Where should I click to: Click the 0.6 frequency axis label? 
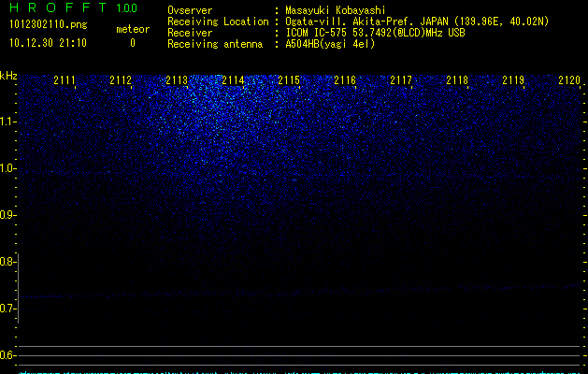(7, 355)
